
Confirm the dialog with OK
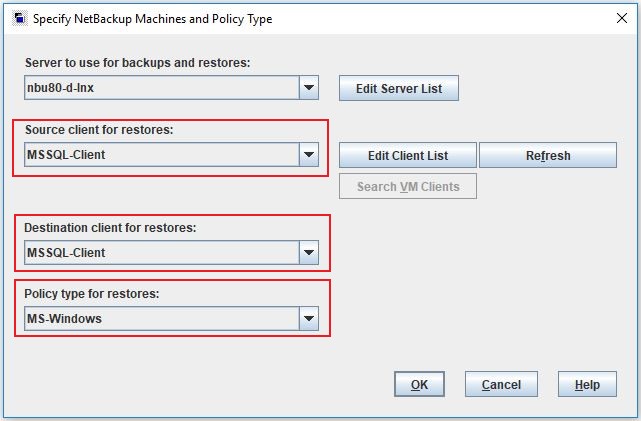pyautogui.click(x=419, y=384)
